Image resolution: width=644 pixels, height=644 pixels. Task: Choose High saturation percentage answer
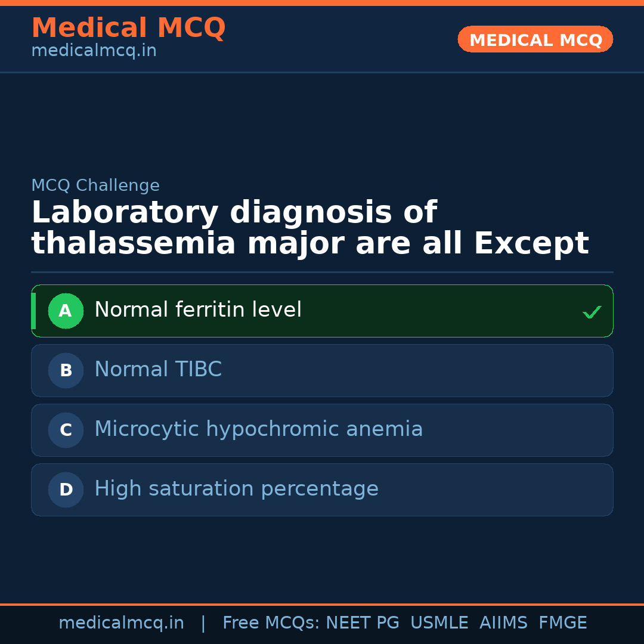[x=236, y=489]
